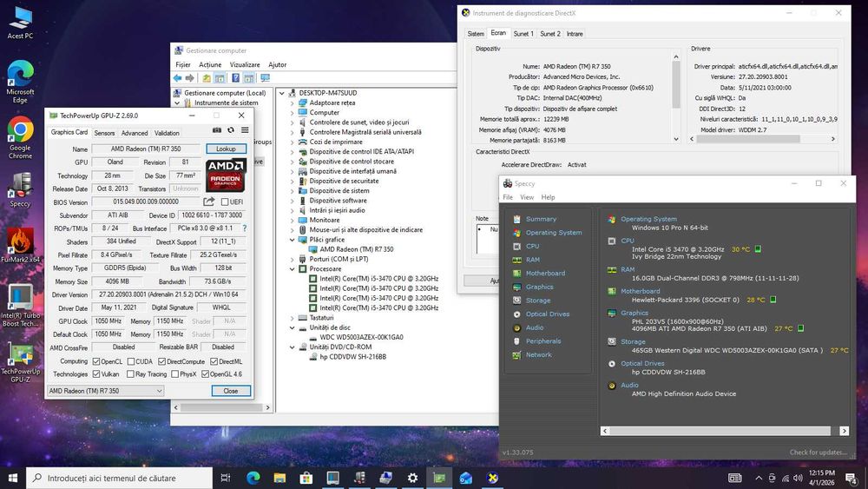Open Speccy Network section
This screenshot has width=868, height=489.
[x=539, y=354]
